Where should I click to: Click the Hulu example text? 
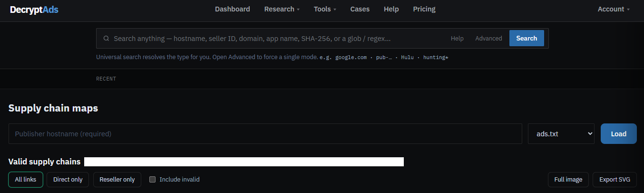407,57
